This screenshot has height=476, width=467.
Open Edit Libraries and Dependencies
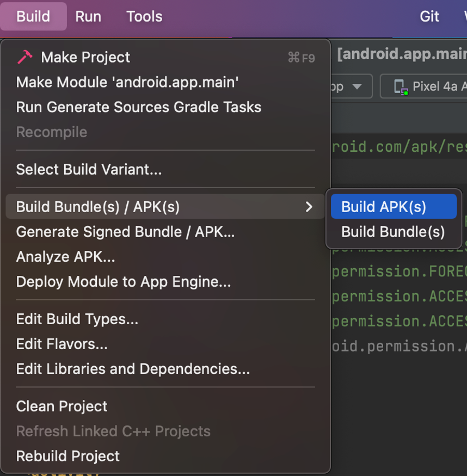[x=133, y=369]
